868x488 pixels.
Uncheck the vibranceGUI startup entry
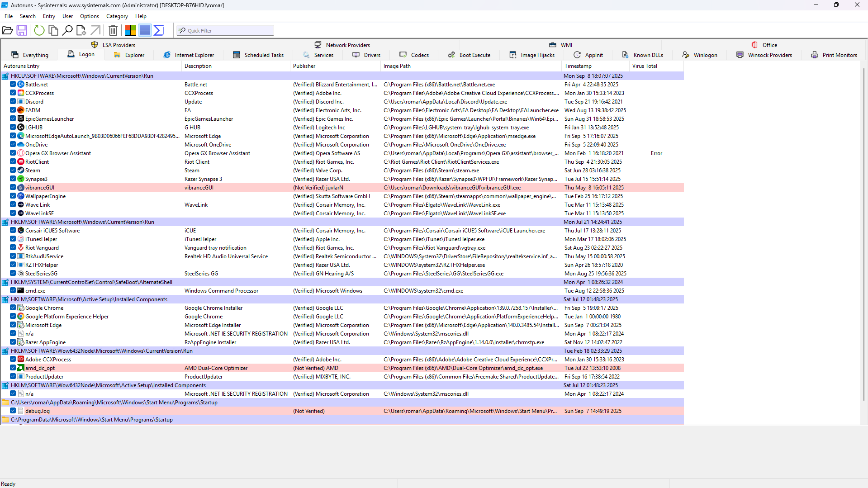[x=12, y=187]
